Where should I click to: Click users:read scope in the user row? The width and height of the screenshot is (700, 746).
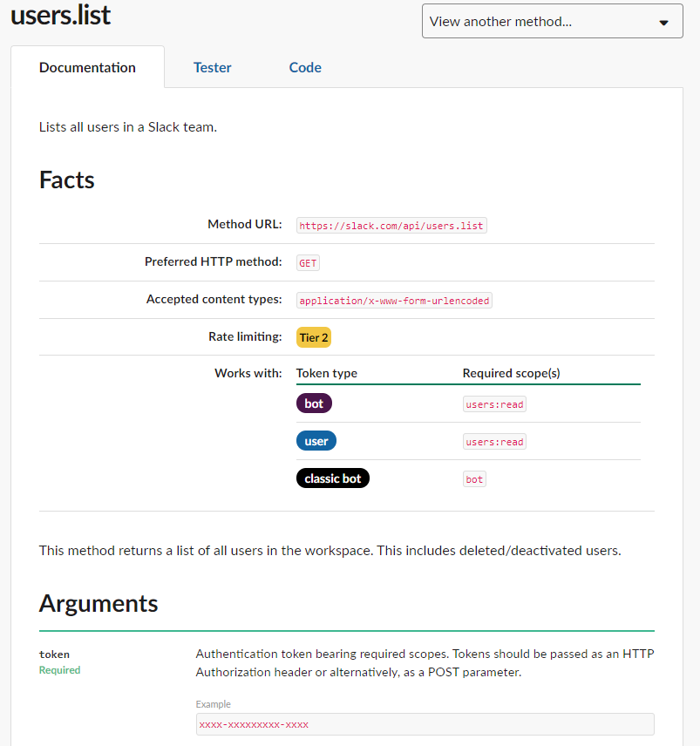[494, 442]
